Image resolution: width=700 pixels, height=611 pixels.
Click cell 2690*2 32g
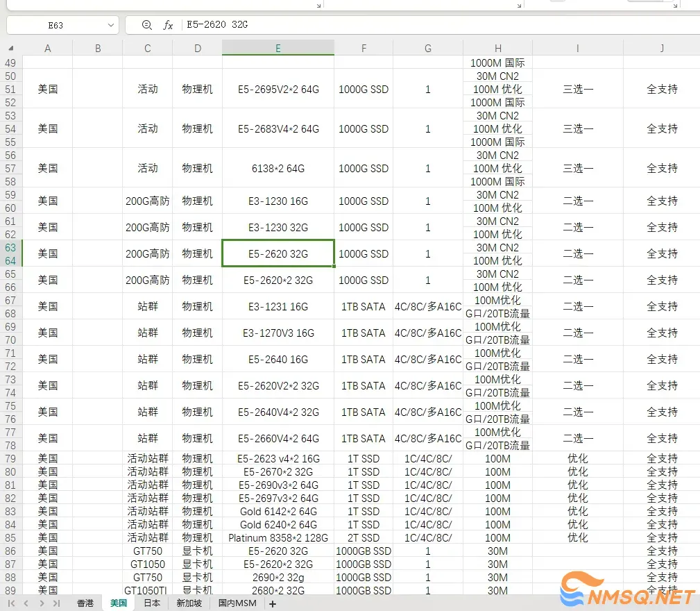pos(278,578)
